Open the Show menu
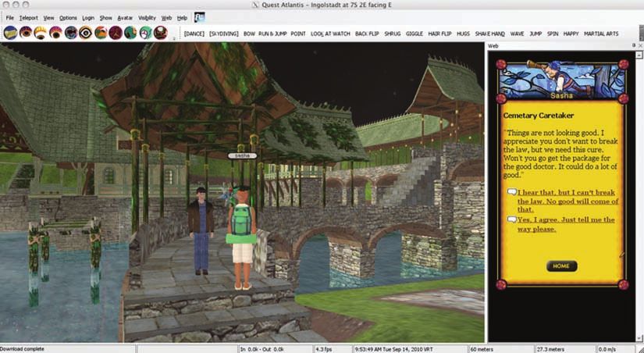The width and height of the screenshot is (644, 353). point(105,18)
